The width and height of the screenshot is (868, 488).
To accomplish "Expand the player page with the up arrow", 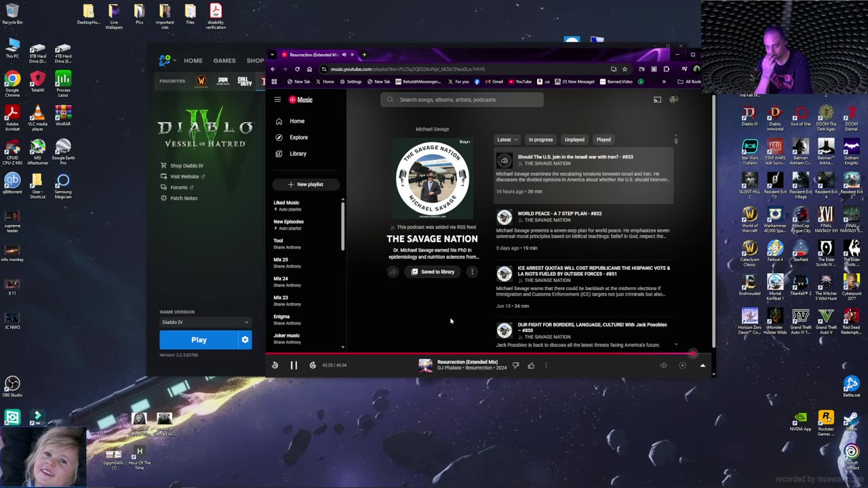I will (x=703, y=365).
